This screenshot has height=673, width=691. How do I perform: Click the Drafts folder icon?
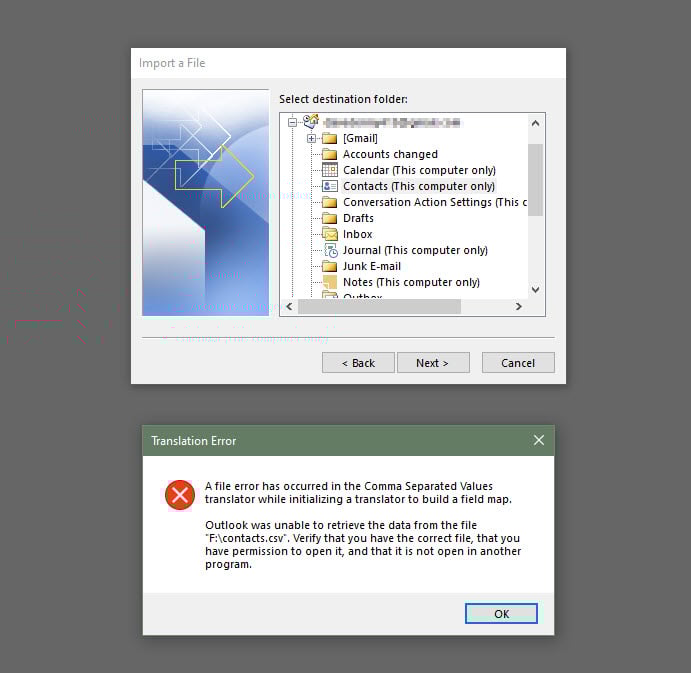coord(329,218)
